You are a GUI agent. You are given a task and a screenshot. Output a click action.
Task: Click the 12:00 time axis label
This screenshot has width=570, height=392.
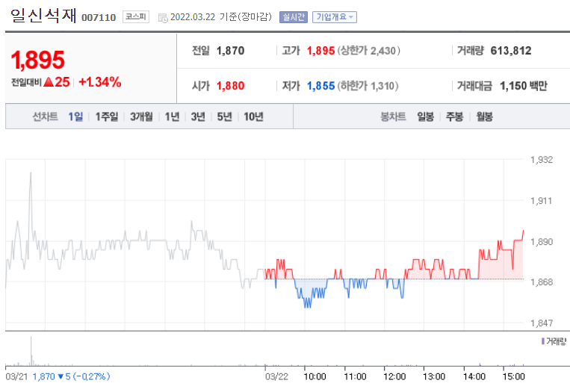(x=394, y=376)
